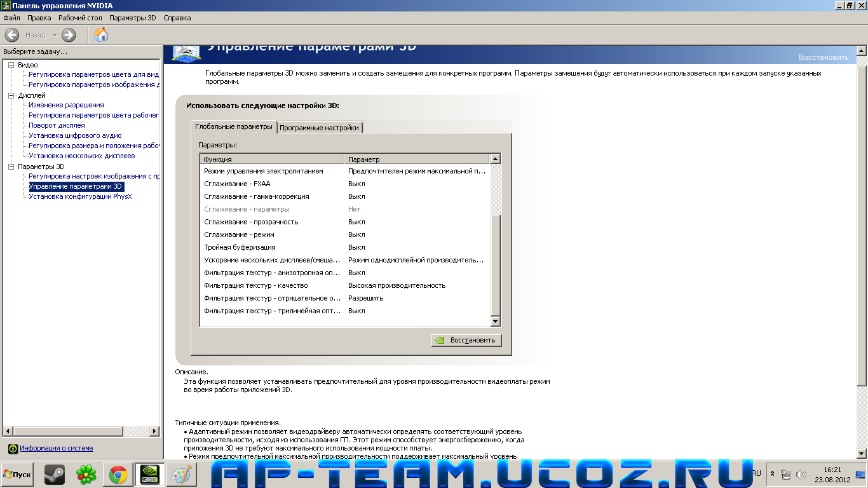Select Фильтрация текстур - отрицательное row
The width and height of the screenshot is (868, 488).
(346, 298)
